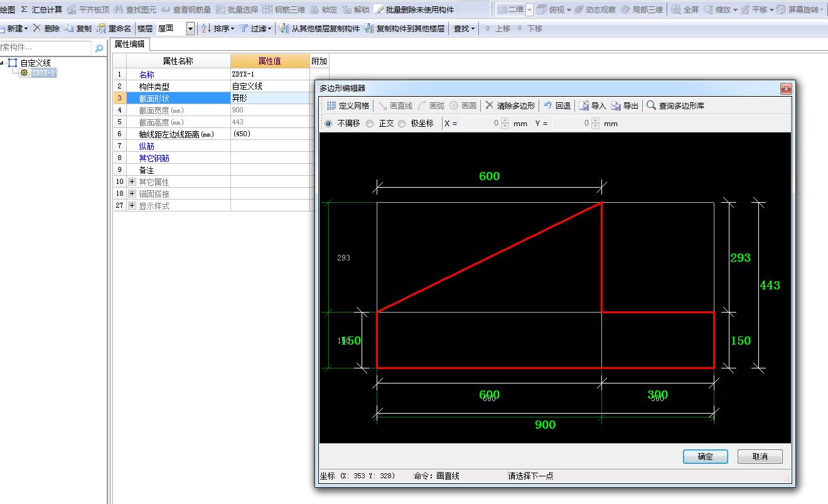
Task: Click 定义网格 grid icon in polygon editor
Action: point(331,105)
